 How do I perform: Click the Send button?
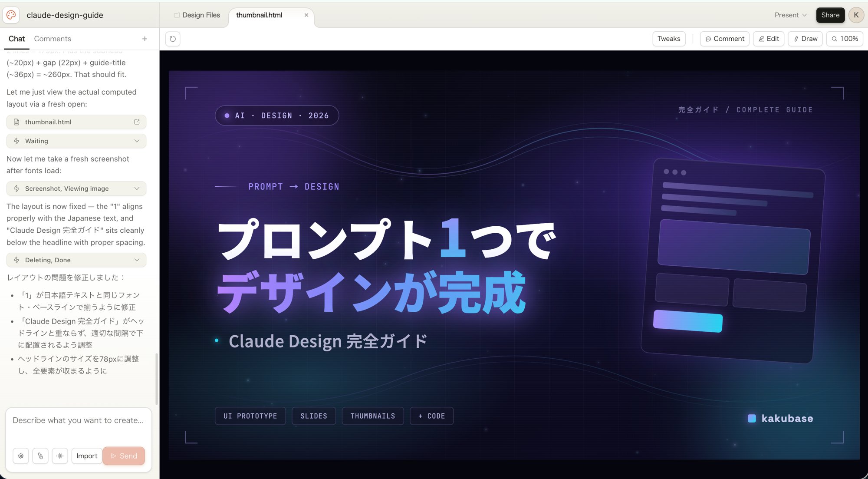click(124, 456)
